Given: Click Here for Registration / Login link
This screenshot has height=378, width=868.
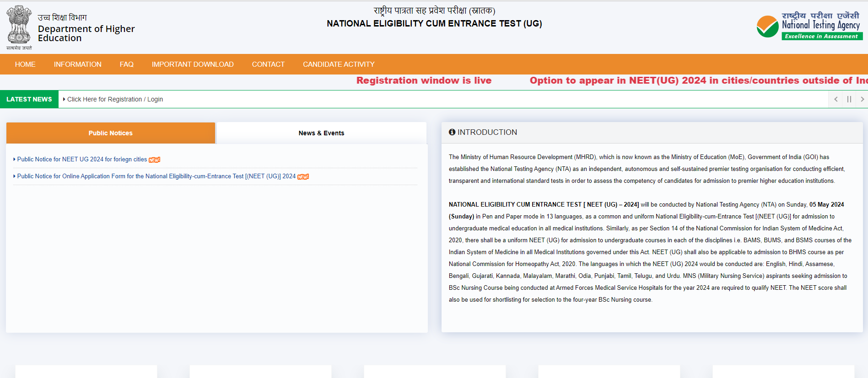Looking at the screenshot, I should tap(115, 99).
